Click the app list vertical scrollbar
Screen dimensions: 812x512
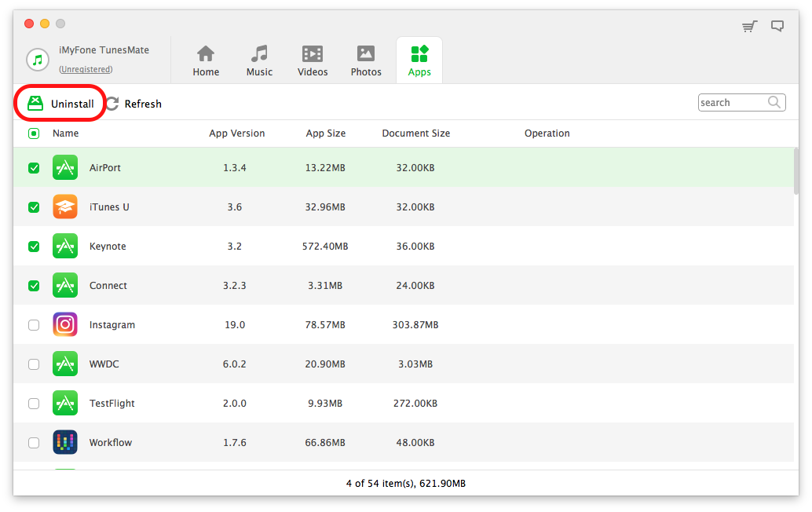pos(796,171)
